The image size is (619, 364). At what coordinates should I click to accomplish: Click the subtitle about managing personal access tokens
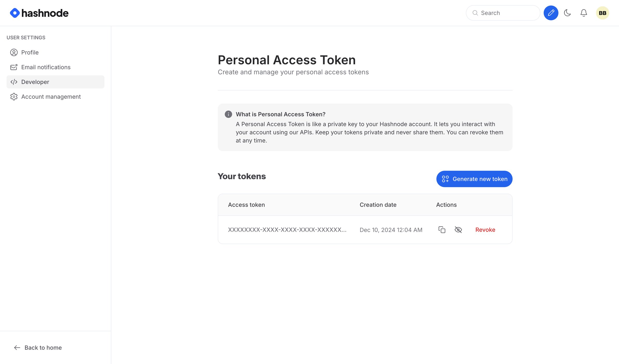click(293, 72)
